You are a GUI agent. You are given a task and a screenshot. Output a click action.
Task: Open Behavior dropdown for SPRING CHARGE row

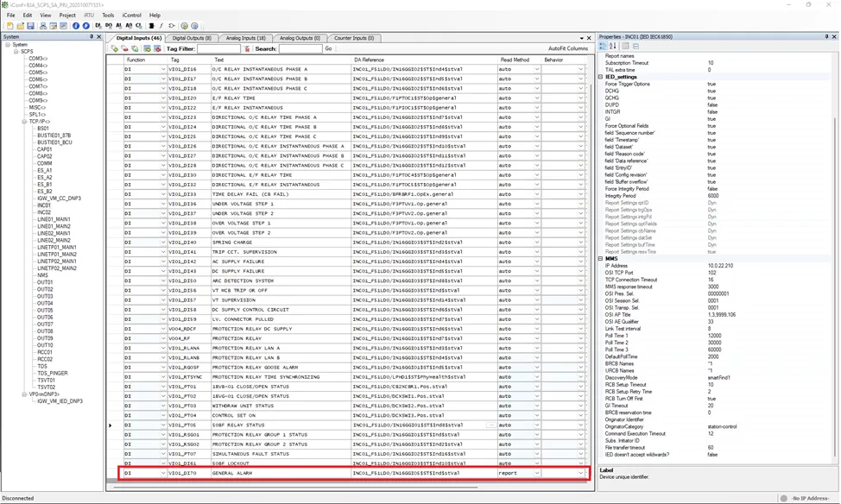point(581,243)
